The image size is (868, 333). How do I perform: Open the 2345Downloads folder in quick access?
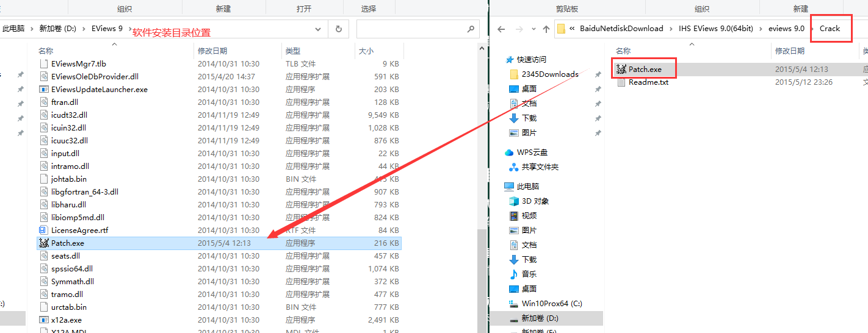(549, 74)
